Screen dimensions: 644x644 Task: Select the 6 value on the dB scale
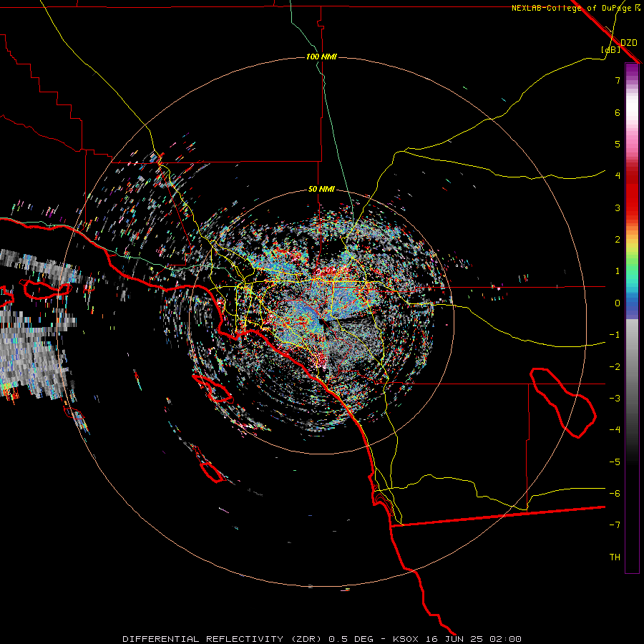pos(618,112)
